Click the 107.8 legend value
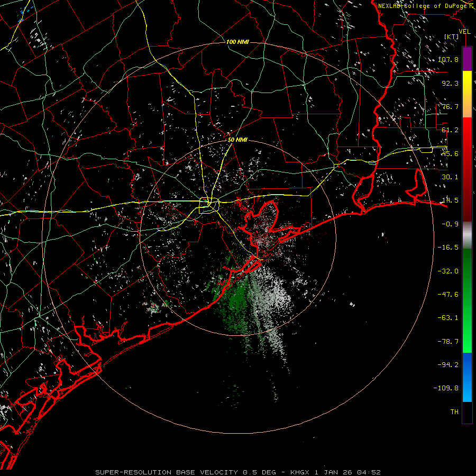Image resolution: width=476 pixels, height=476 pixels. point(448,59)
